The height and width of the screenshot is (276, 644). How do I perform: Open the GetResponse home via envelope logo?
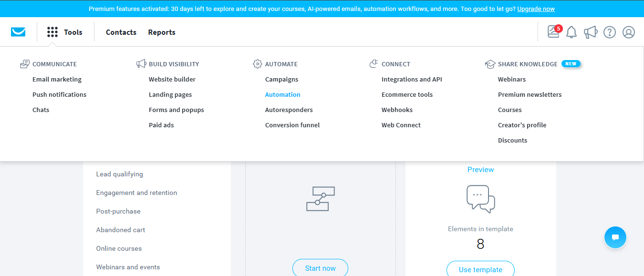tap(18, 32)
